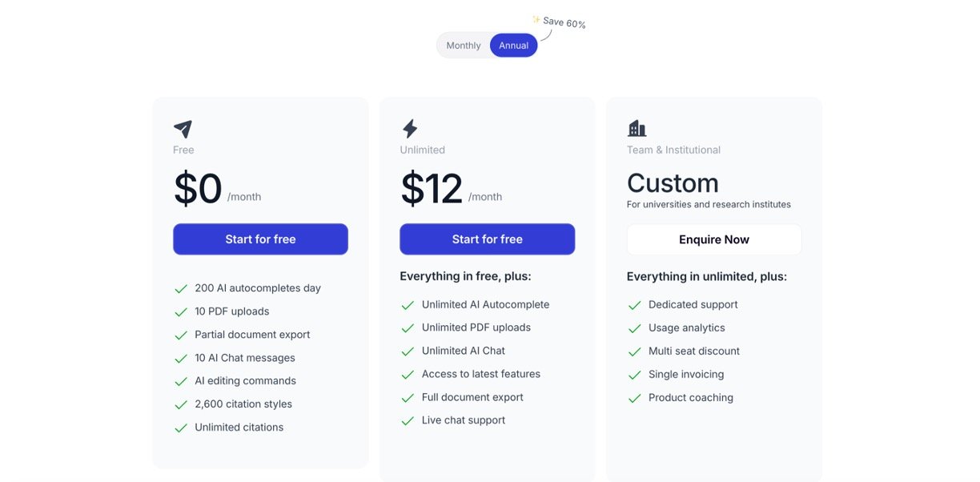Click the Custom heading on Team plan

(673, 183)
